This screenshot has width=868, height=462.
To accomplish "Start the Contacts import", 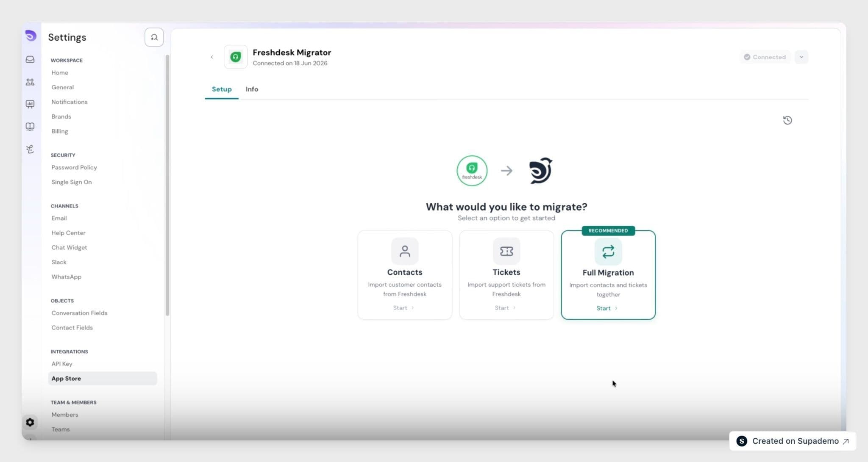I will coord(403,308).
